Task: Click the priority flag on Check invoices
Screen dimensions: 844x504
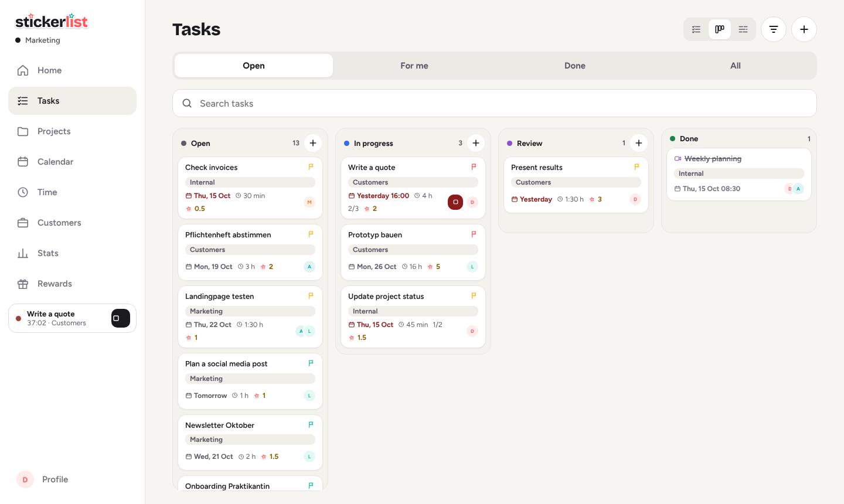Action: [x=311, y=167]
